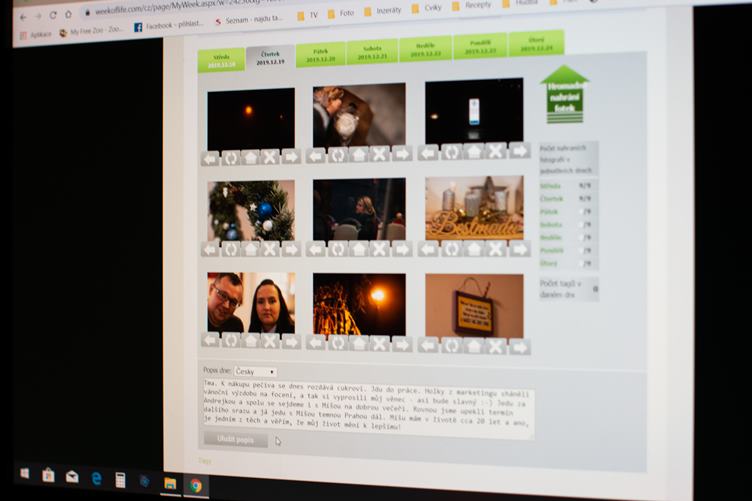The image size is (752, 501).
Task: Select the Čtvrtek 2019.12.19 tab
Action: point(270,58)
